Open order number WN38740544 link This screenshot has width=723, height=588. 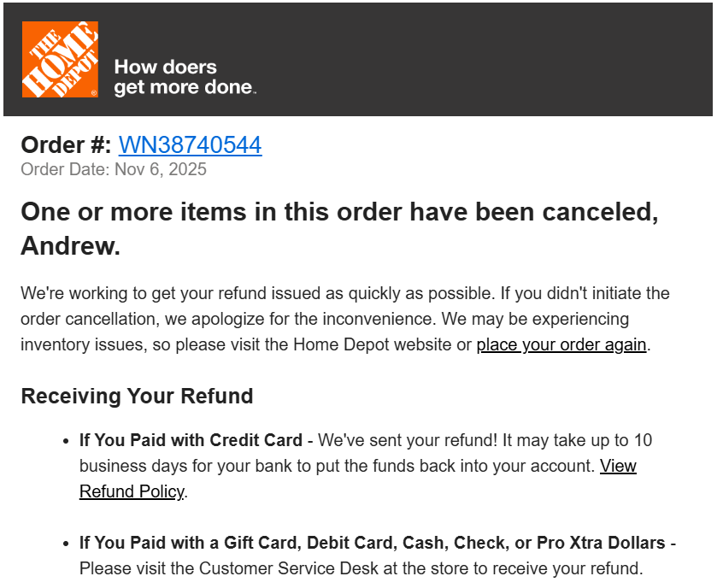[x=190, y=145]
